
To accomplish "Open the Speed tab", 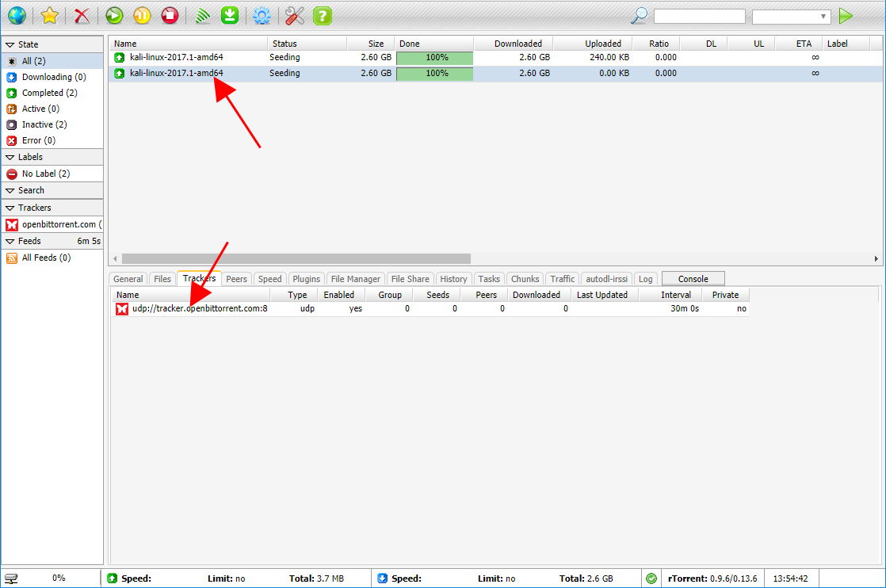I will pyautogui.click(x=269, y=278).
